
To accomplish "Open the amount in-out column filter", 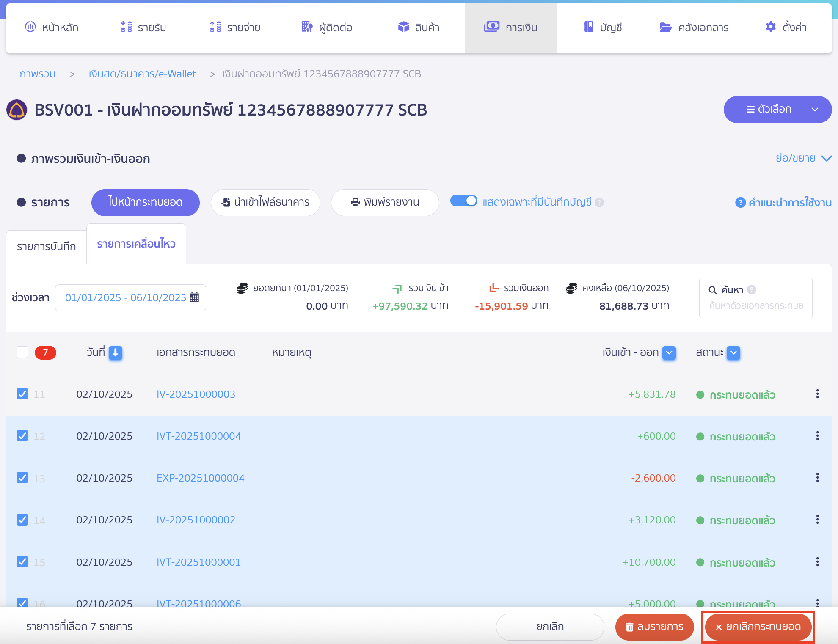I will tap(669, 352).
